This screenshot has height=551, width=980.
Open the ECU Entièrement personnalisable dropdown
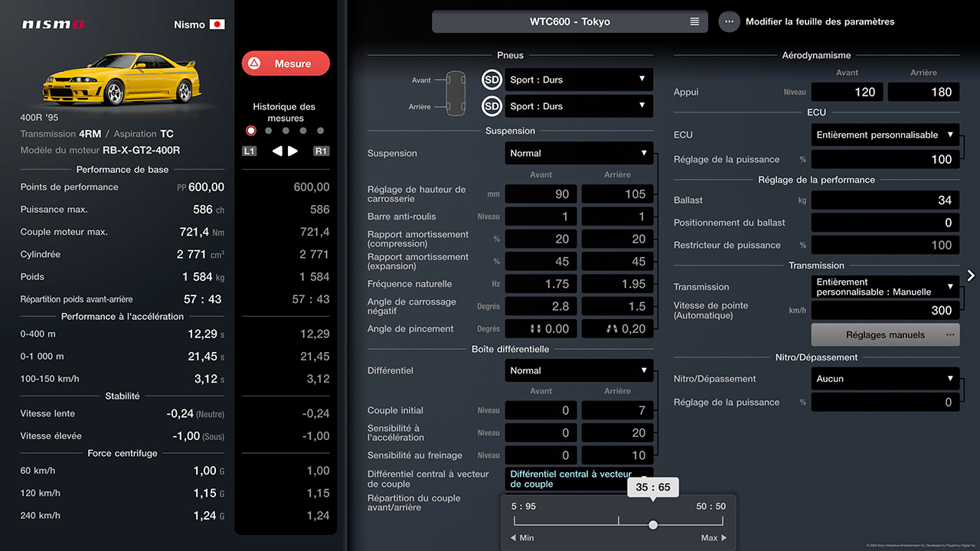pyautogui.click(x=885, y=135)
